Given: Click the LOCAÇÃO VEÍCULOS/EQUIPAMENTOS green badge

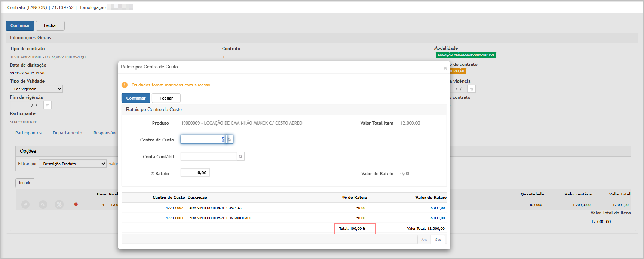Looking at the screenshot, I should (x=466, y=55).
